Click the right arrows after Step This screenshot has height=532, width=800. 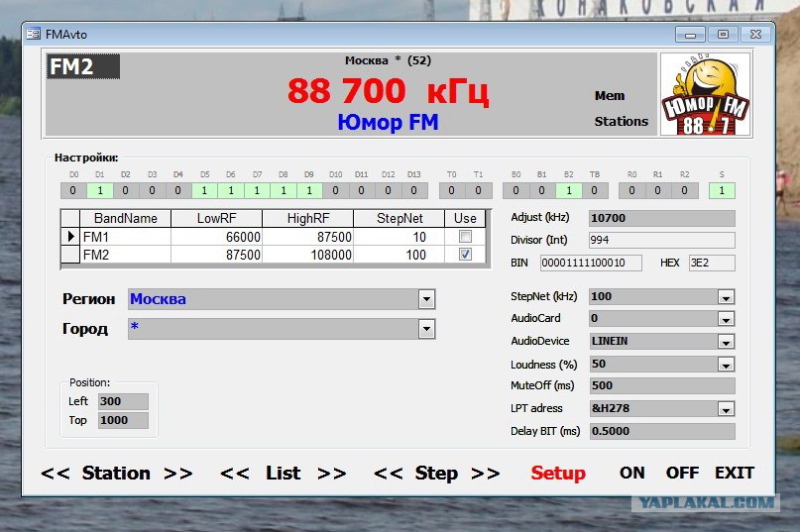(x=485, y=474)
